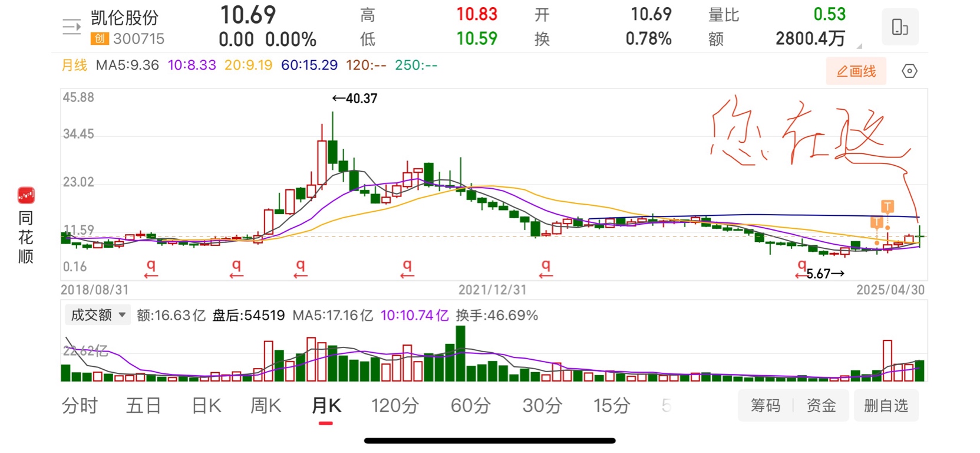
Task: Tap current price 10.69
Action: pyautogui.click(x=248, y=15)
